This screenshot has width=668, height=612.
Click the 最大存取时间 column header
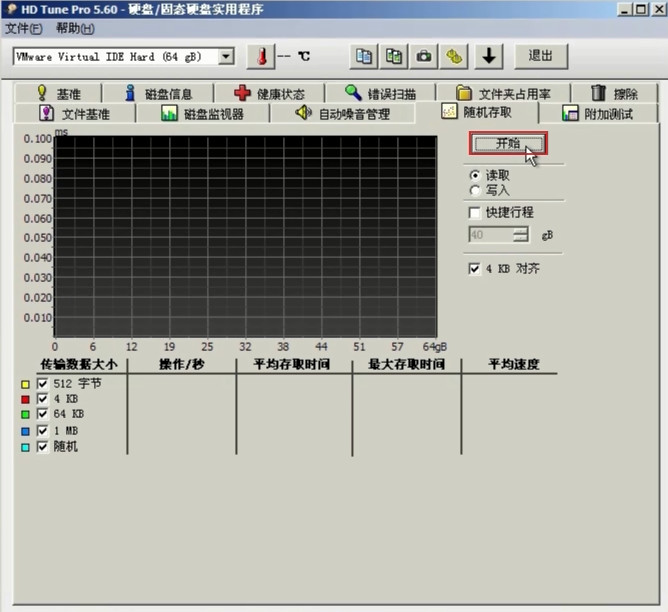point(406,364)
